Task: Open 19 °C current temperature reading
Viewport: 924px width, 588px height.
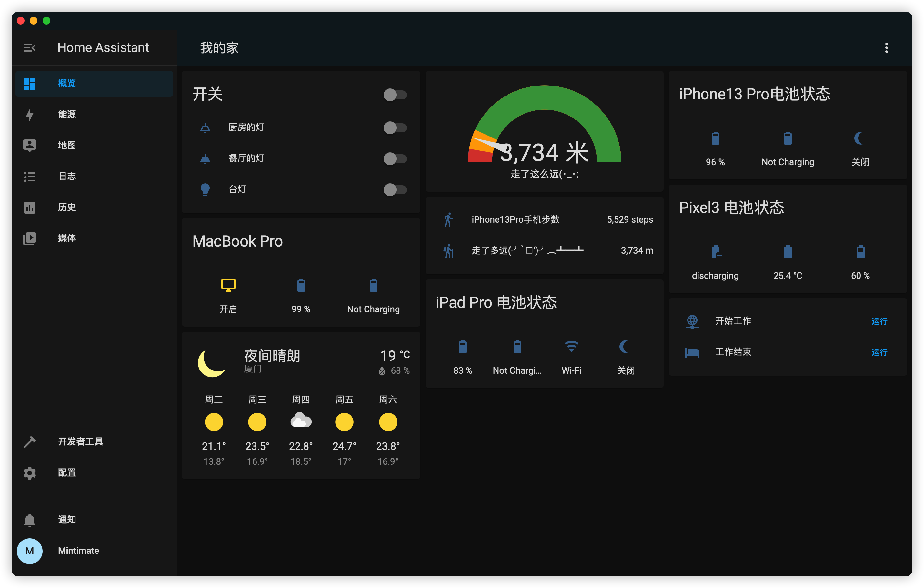Action: pyautogui.click(x=395, y=355)
